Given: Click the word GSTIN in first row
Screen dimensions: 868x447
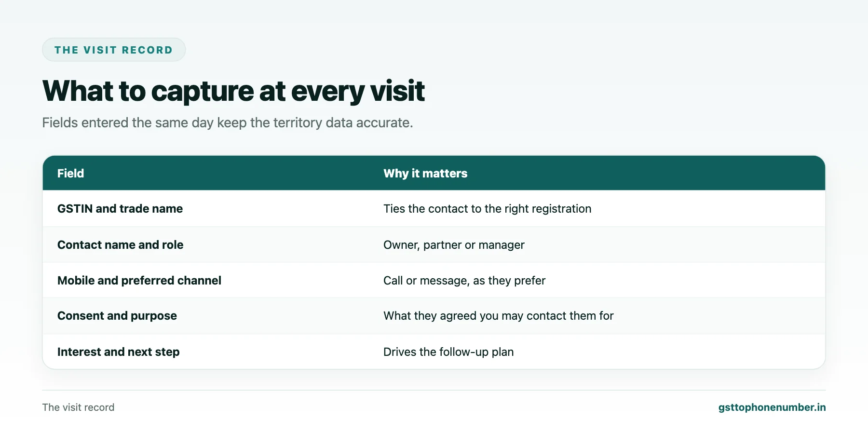Looking at the screenshot, I should [x=75, y=208].
